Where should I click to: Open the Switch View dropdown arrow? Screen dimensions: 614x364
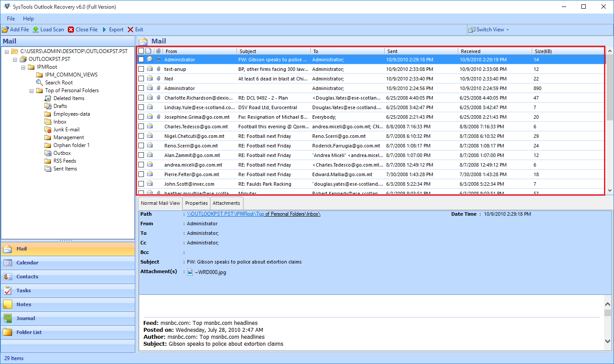point(507,30)
